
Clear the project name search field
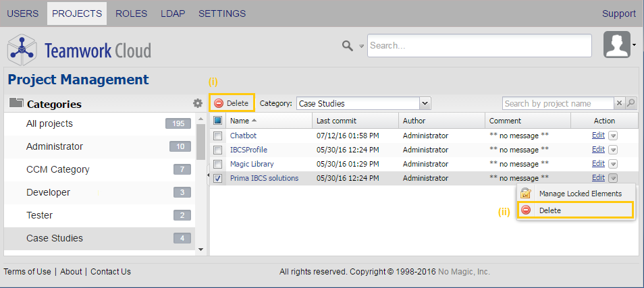tap(619, 103)
